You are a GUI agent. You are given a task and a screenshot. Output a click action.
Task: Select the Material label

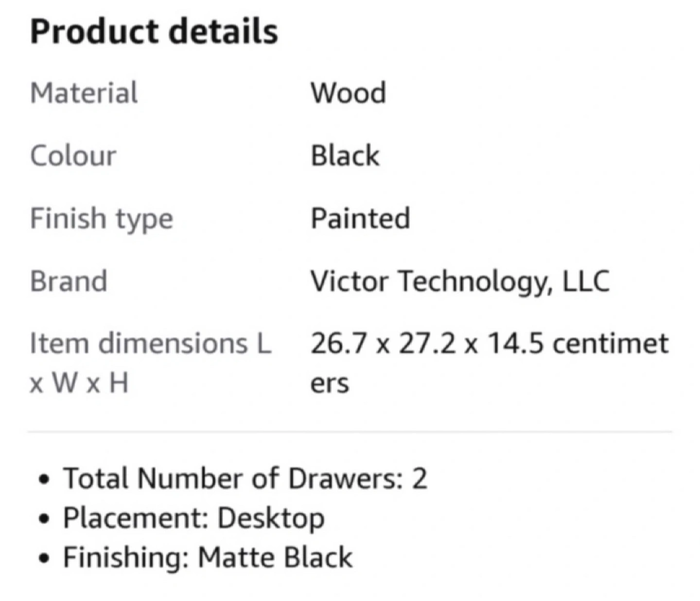tap(84, 93)
